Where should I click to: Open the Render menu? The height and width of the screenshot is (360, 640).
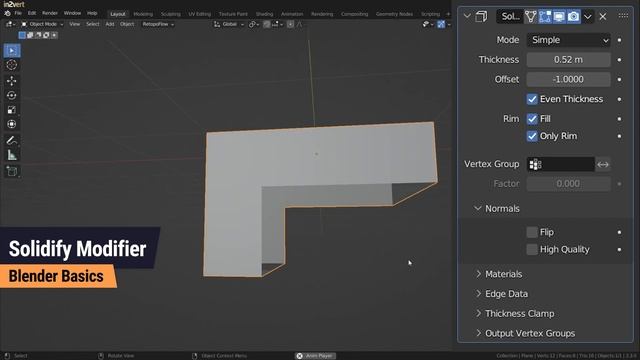[50, 13]
